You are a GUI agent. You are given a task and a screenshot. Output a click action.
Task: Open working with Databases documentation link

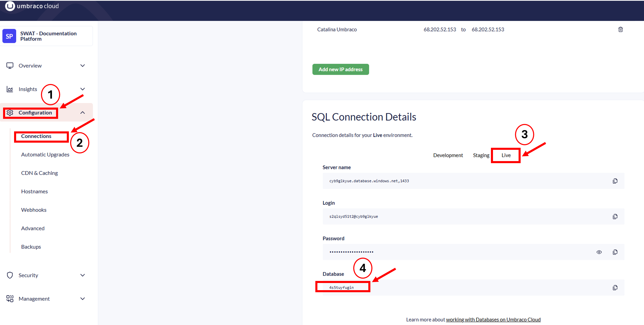493,320
